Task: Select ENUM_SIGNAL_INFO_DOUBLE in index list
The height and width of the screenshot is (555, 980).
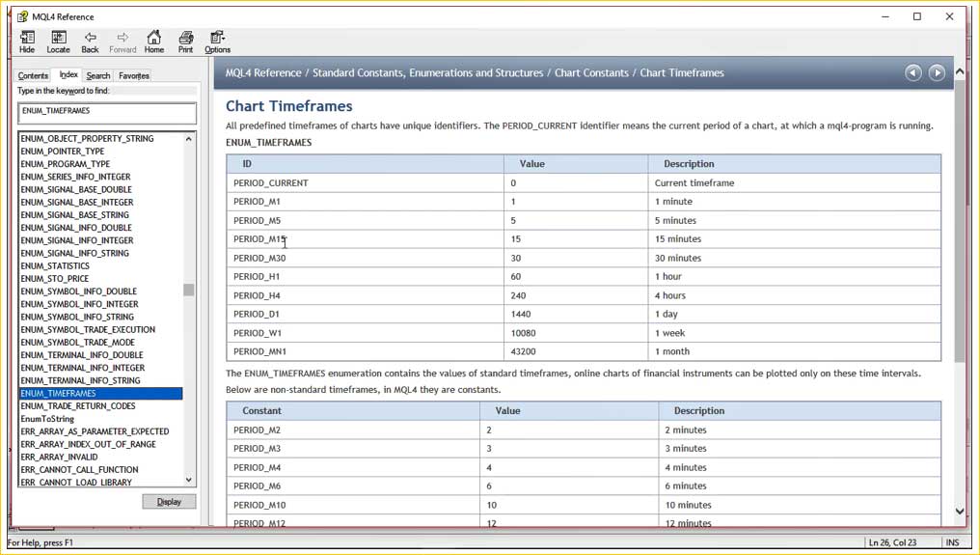Action: pyautogui.click(x=76, y=228)
